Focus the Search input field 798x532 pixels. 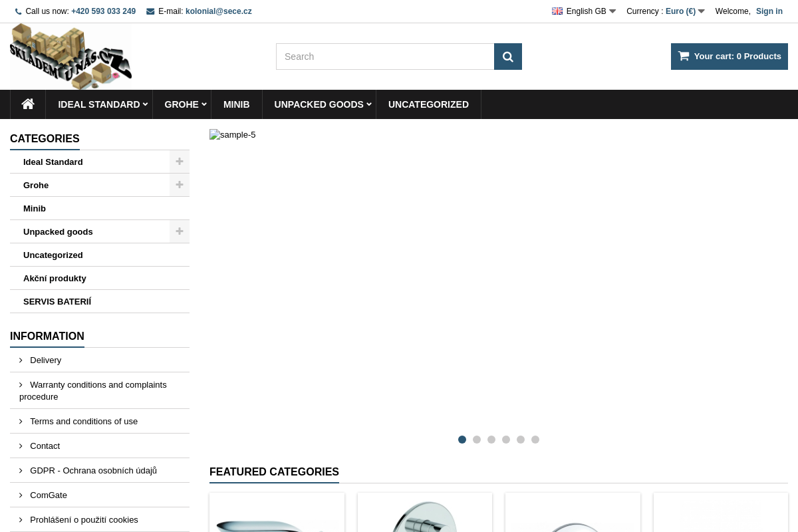385,57
